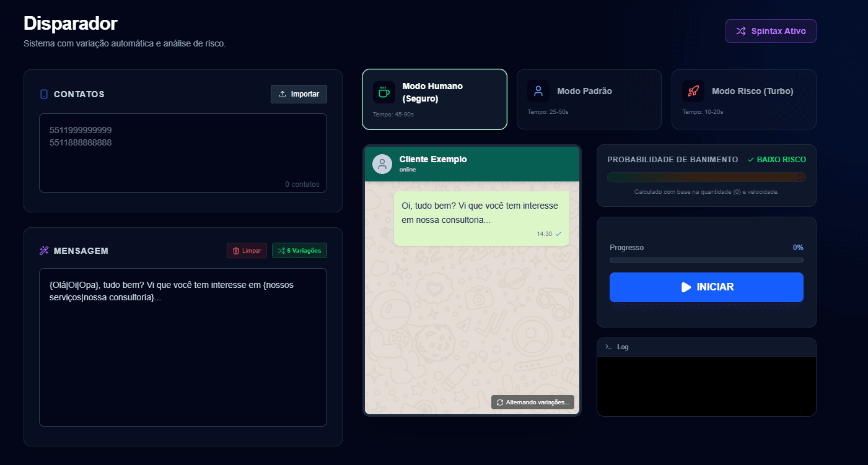Click the magic wand icon beside MENSAGEM
This screenshot has width=868, height=465.
point(44,251)
